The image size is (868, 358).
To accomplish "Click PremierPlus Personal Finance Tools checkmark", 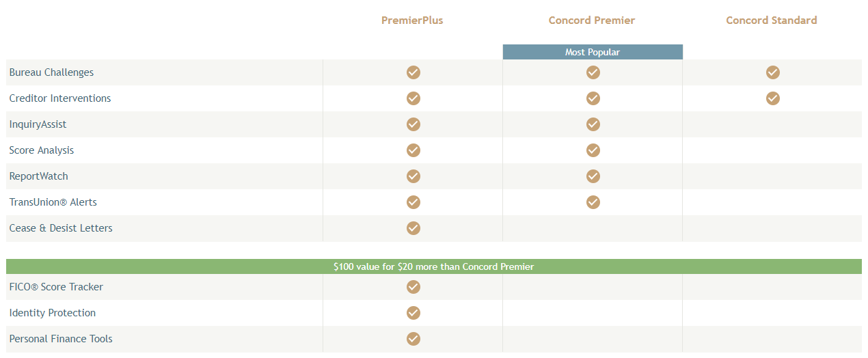I will (413, 339).
